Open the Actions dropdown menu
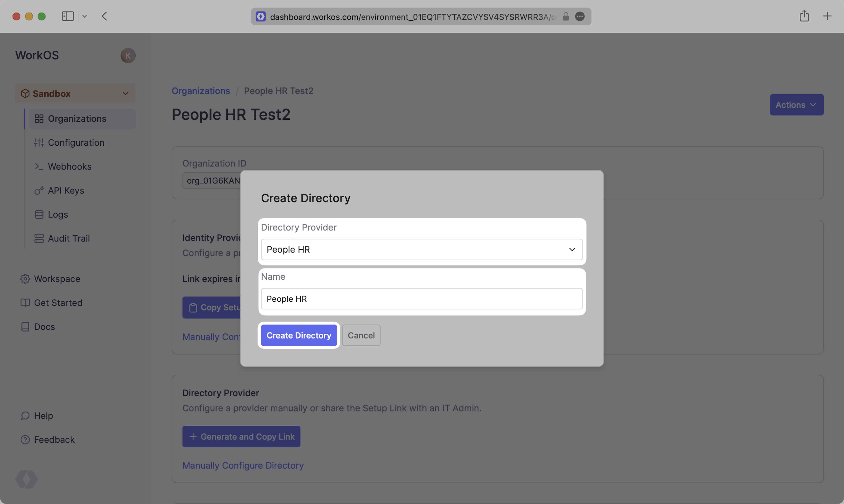Screen dimensions: 844x504 pos(796,105)
